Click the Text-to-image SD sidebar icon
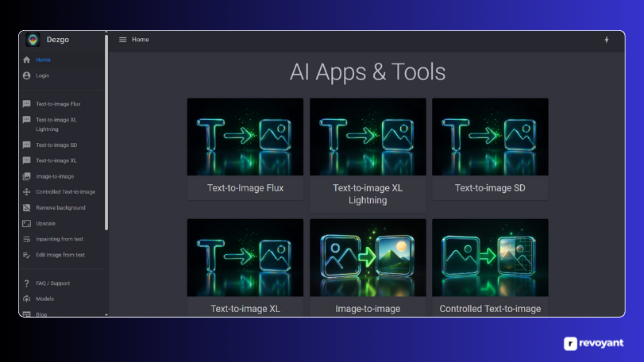Image resolution: width=644 pixels, height=362 pixels. point(27,145)
